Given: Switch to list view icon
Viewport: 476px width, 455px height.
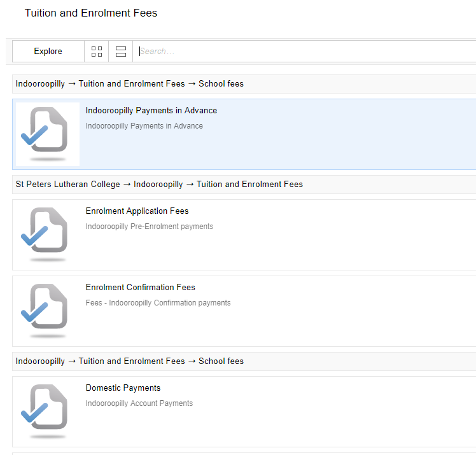Looking at the screenshot, I should point(121,52).
